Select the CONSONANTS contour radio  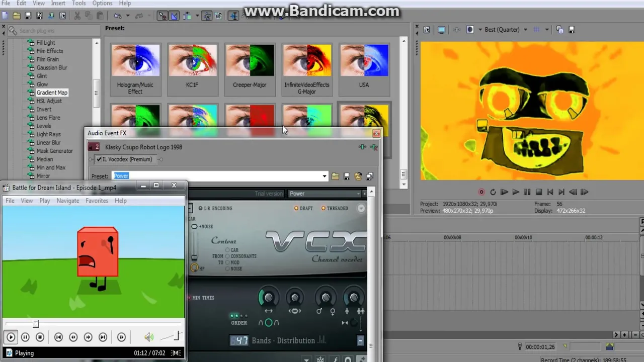click(x=228, y=256)
